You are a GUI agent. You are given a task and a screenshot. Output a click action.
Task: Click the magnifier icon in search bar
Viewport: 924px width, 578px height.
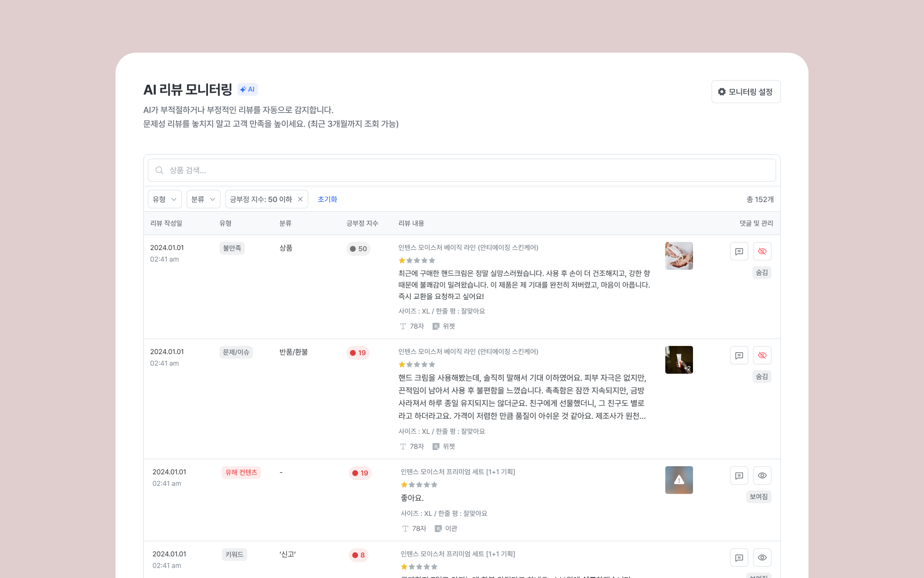(159, 170)
